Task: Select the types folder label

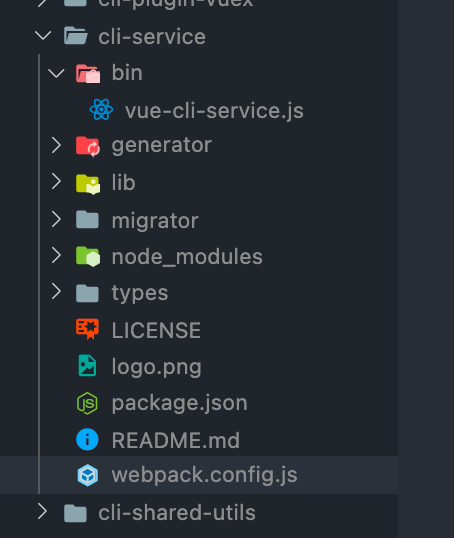Action: [x=140, y=293]
